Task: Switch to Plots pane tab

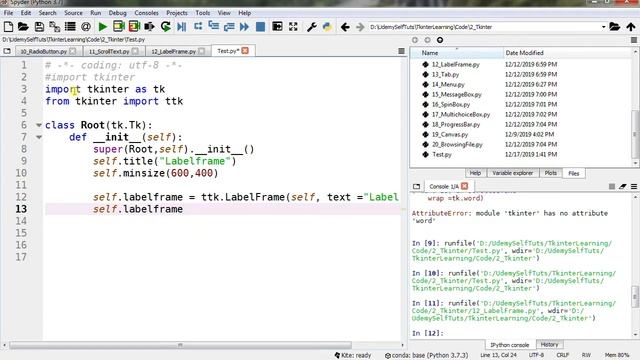Action: 550,173
